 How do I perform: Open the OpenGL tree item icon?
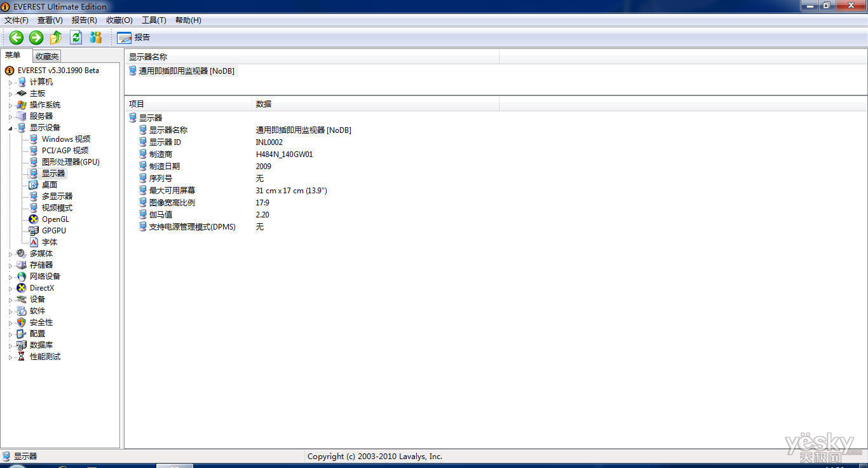point(34,219)
